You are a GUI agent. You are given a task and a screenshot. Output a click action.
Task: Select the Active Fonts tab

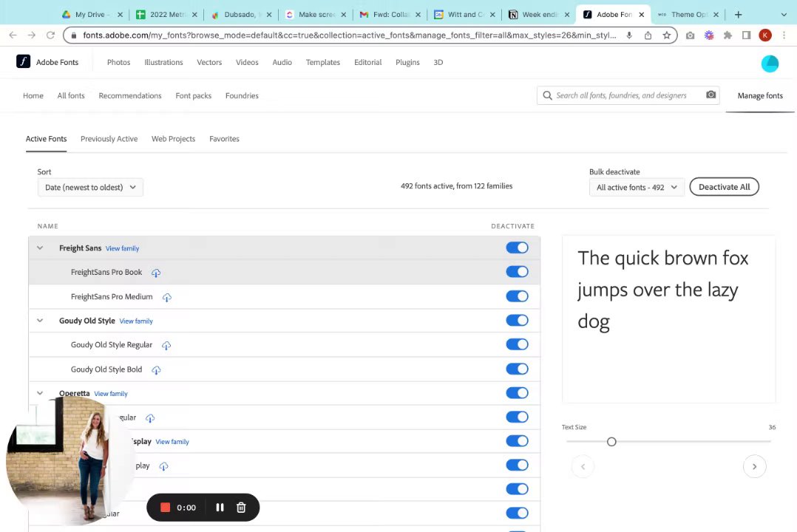pos(47,139)
